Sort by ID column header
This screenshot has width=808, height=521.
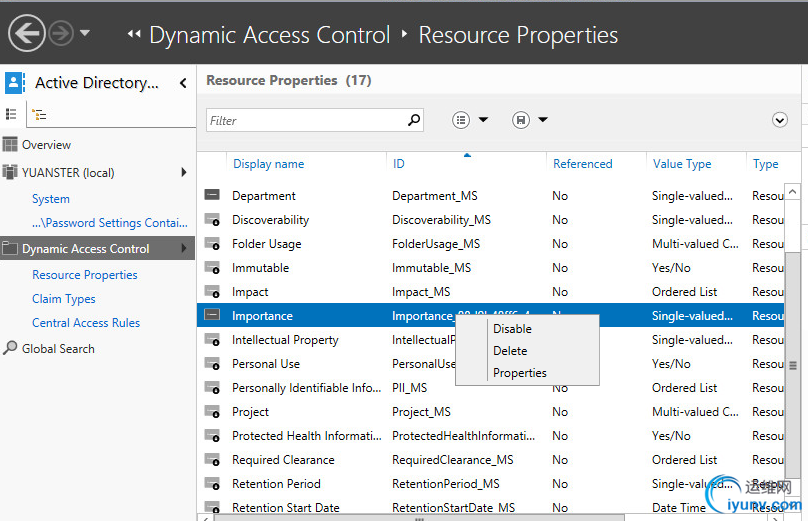click(399, 164)
